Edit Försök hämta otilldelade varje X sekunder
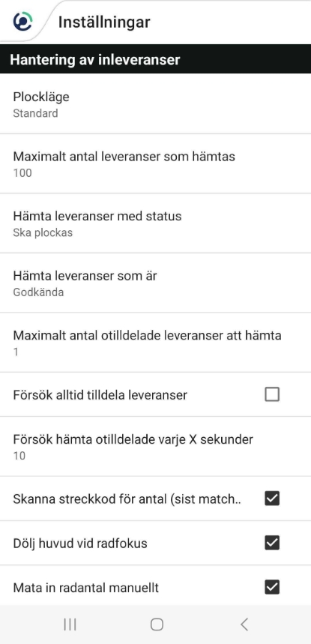Image resolution: width=311 pixels, height=644 pixels. (x=156, y=446)
